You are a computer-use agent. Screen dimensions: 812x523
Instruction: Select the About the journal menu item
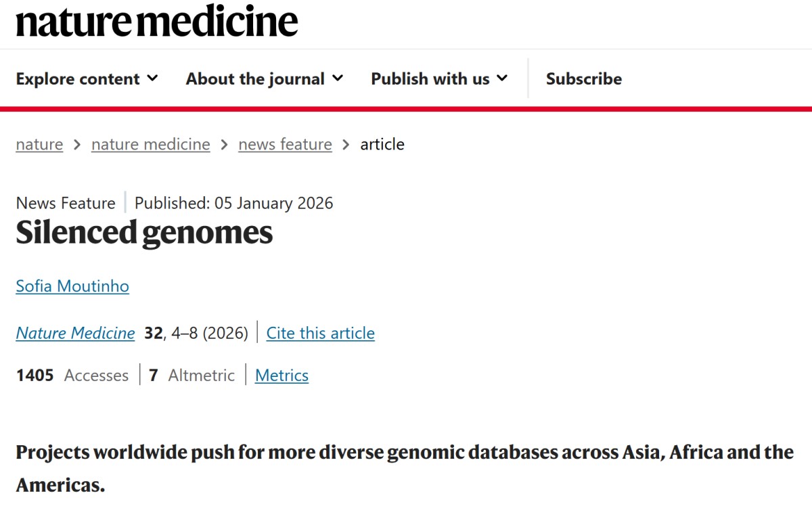(x=255, y=78)
